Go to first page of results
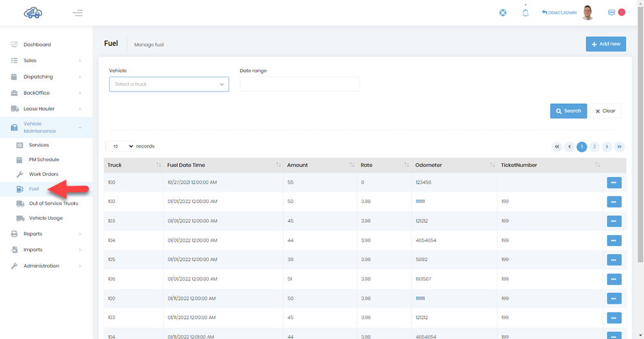Viewport: 644px width, 339px height. coord(557,146)
